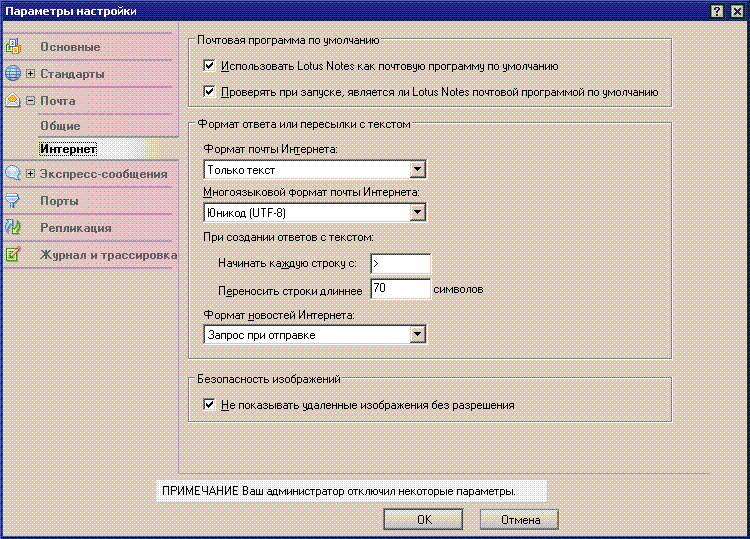
Task: Select the Порты category
Action: click(59, 201)
